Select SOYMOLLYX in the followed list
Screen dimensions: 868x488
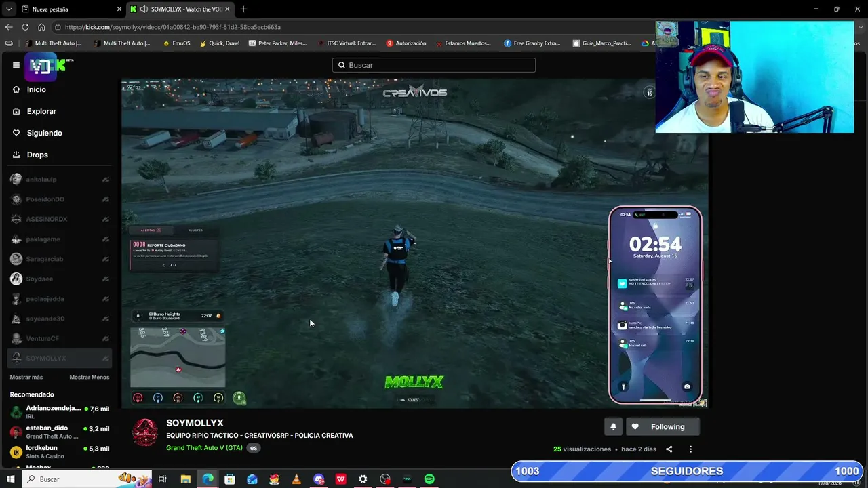[60, 358]
